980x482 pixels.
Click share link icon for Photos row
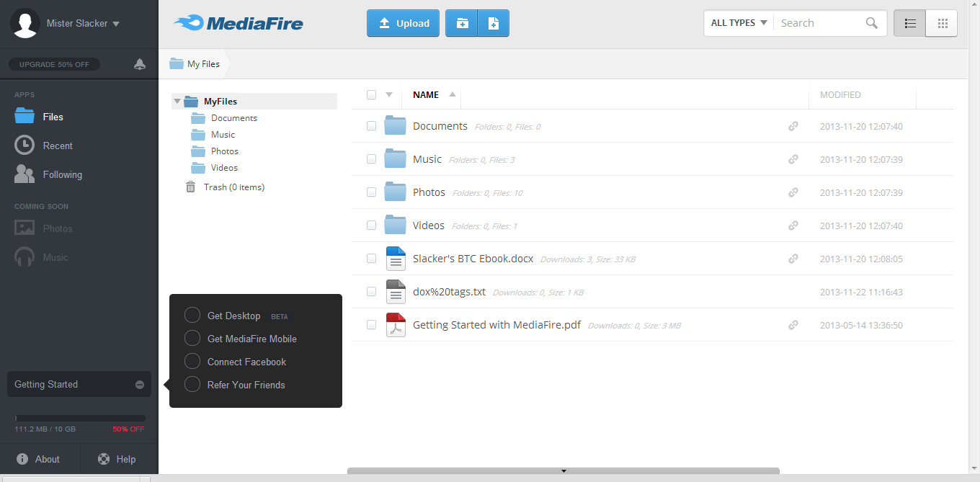793,192
